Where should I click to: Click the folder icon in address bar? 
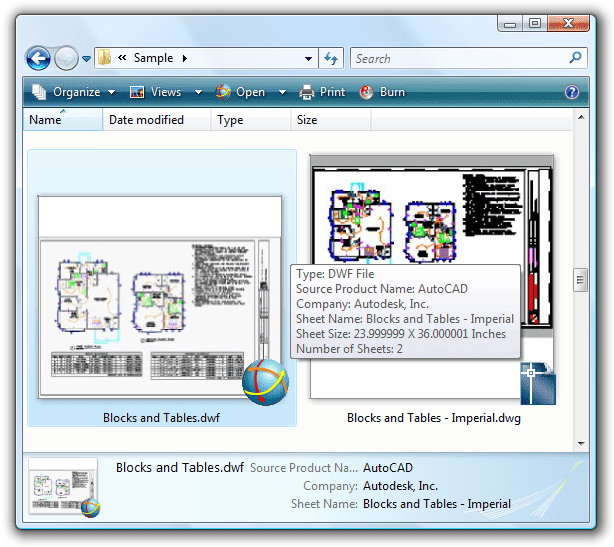(104, 58)
